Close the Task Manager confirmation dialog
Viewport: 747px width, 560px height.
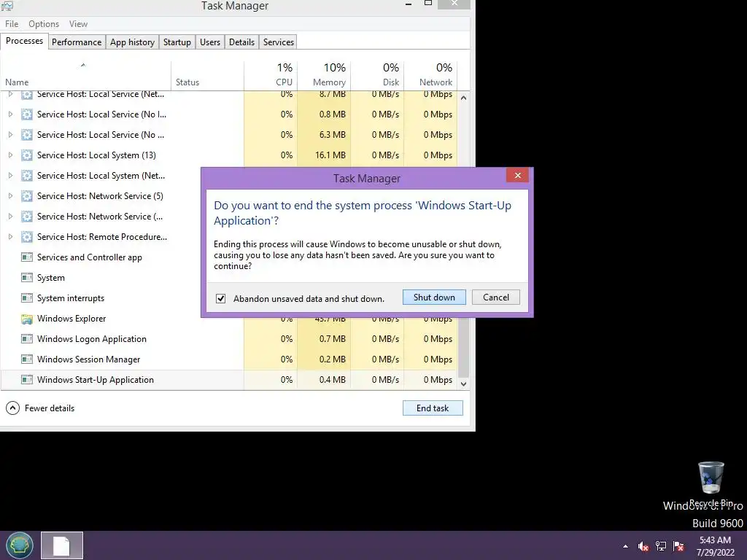pyautogui.click(x=518, y=176)
